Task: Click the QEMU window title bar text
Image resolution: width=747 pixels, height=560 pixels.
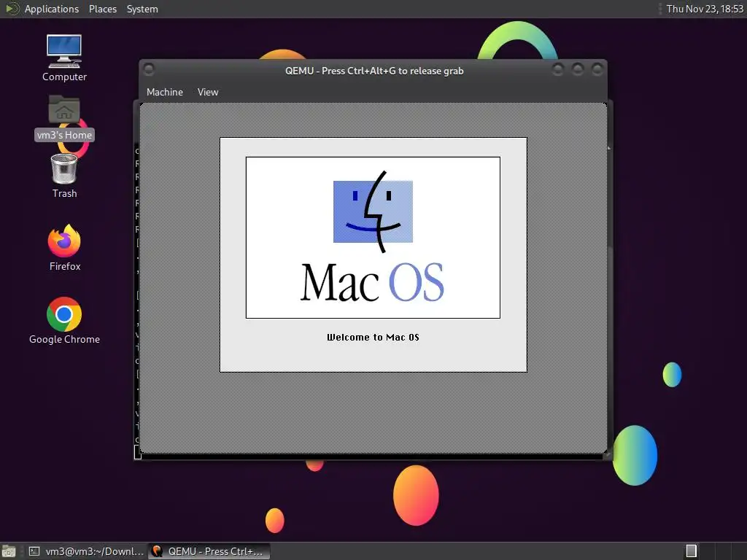Action: pos(374,71)
